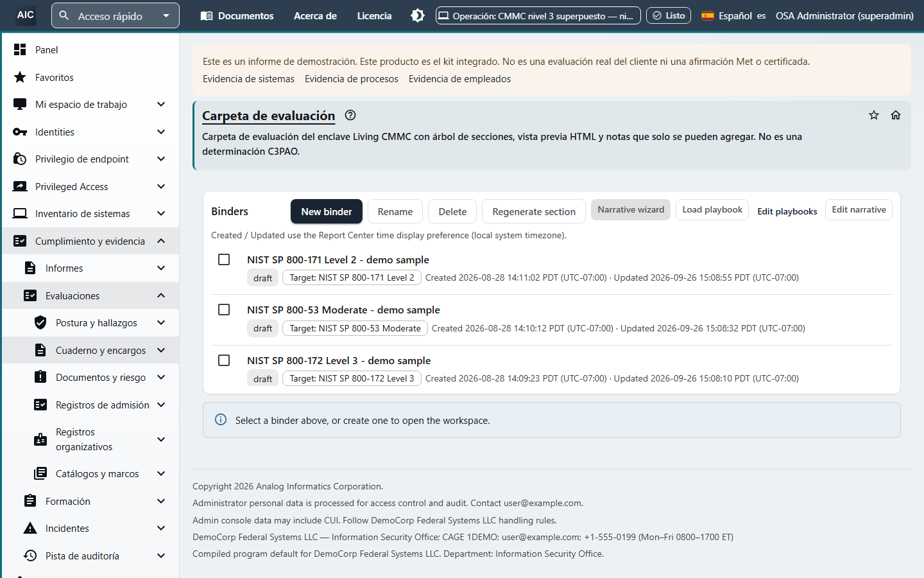Create a New binder
Screen dimensions: 924x578
click(327, 211)
